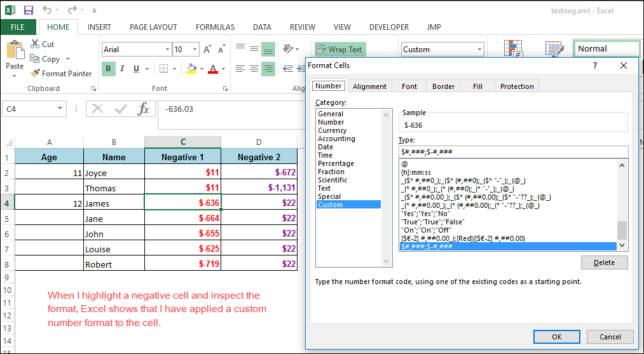Viewport: 644px width, 354px height.
Task: Select Currency in the Category list
Action: (x=332, y=130)
